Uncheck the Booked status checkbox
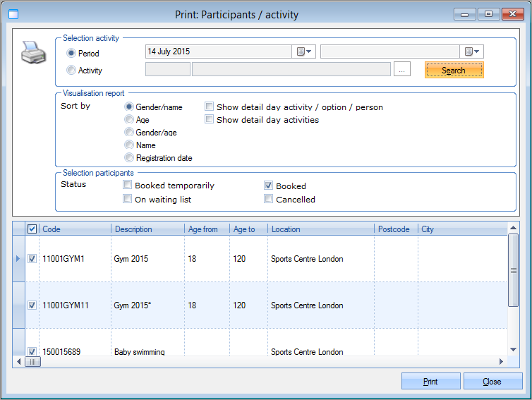The image size is (532, 400). click(x=269, y=186)
